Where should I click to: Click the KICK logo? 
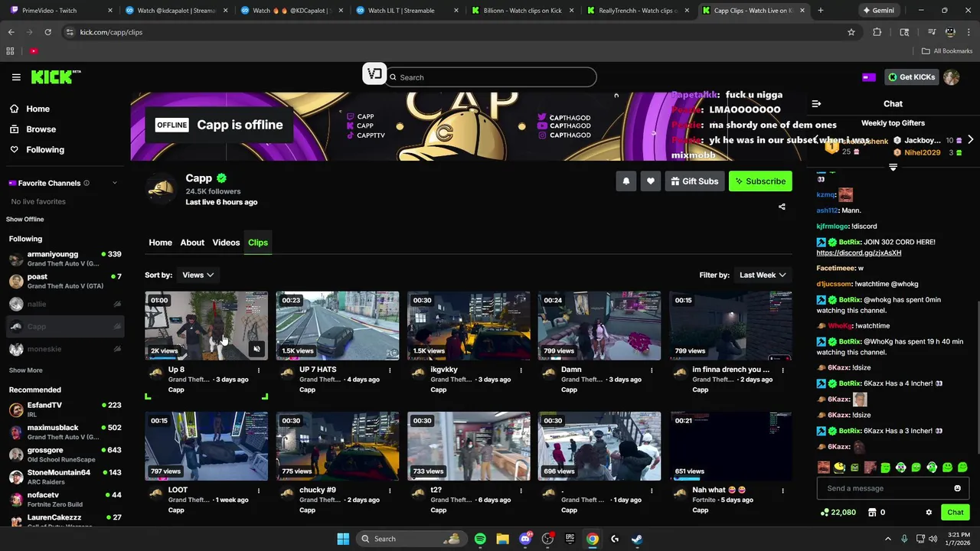(56, 77)
